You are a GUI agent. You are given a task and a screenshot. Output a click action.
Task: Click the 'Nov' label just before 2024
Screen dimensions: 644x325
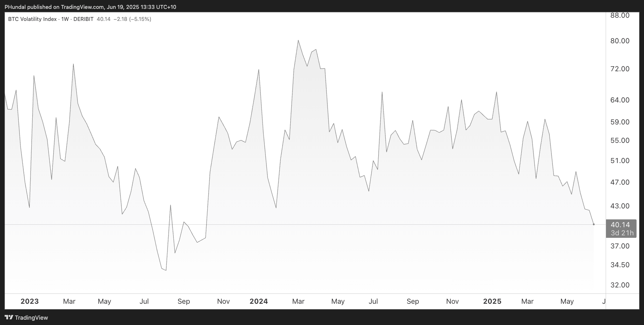point(224,301)
